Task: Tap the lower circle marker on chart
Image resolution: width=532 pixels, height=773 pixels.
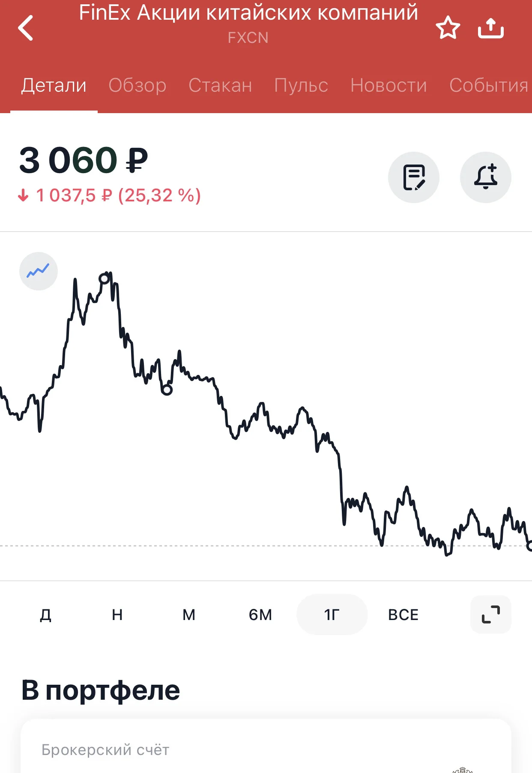Action: [x=167, y=390]
